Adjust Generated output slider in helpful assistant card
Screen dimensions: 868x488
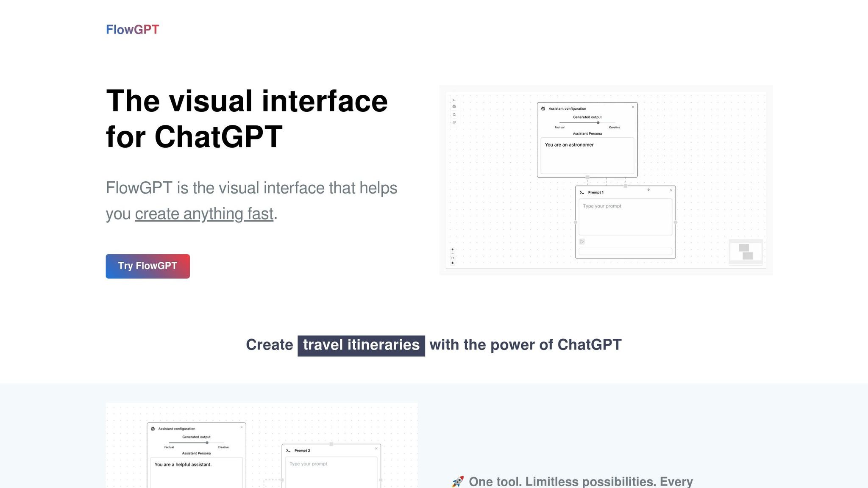[207, 443]
